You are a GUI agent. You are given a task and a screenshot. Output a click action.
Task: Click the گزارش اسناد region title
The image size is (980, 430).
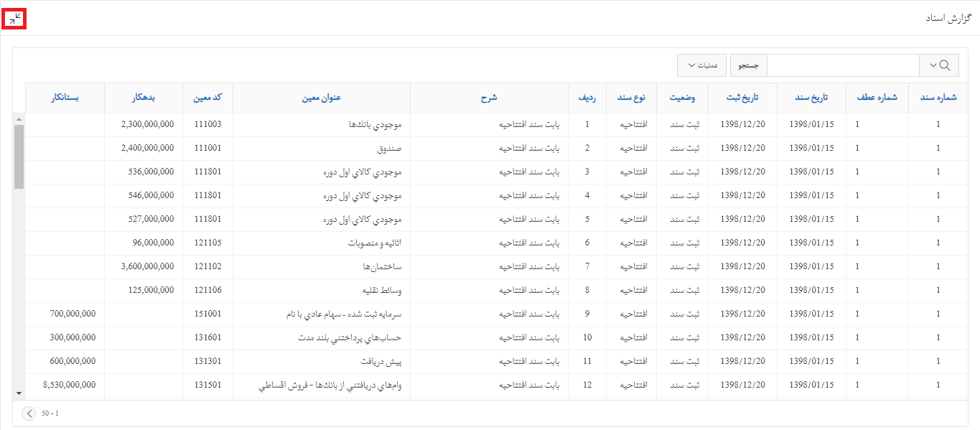tap(948, 19)
